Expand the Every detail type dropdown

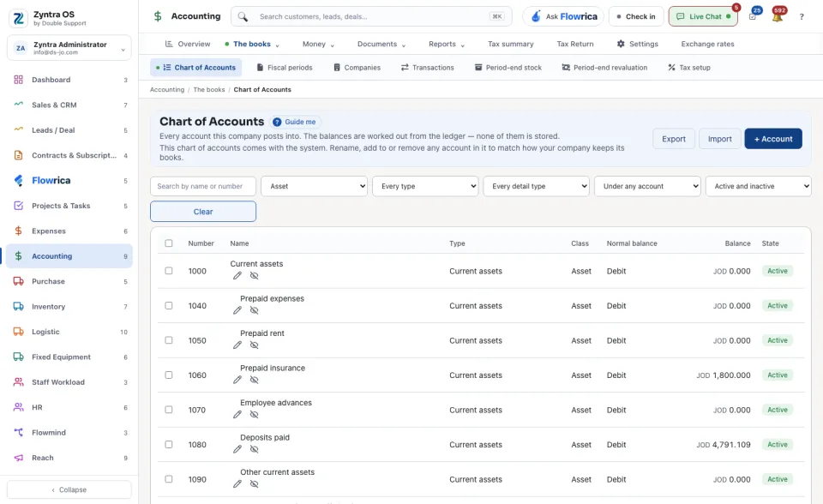pos(536,186)
